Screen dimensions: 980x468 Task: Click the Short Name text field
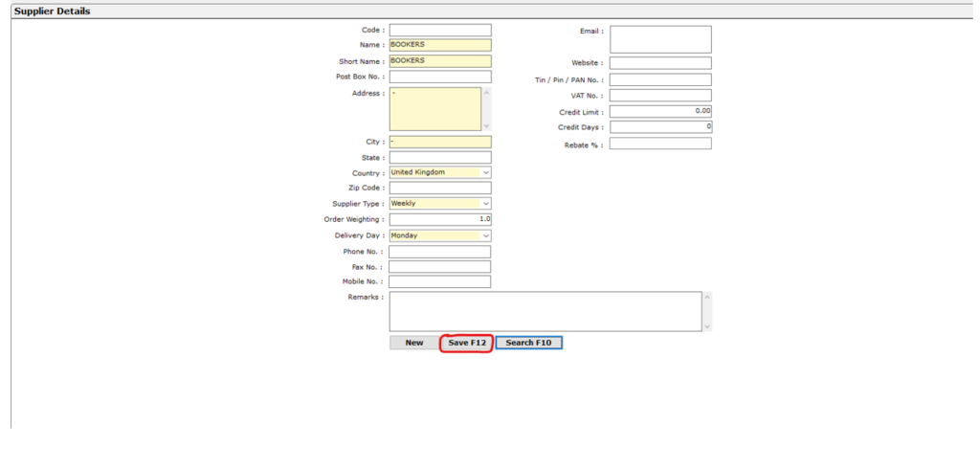[x=439, y=61]
